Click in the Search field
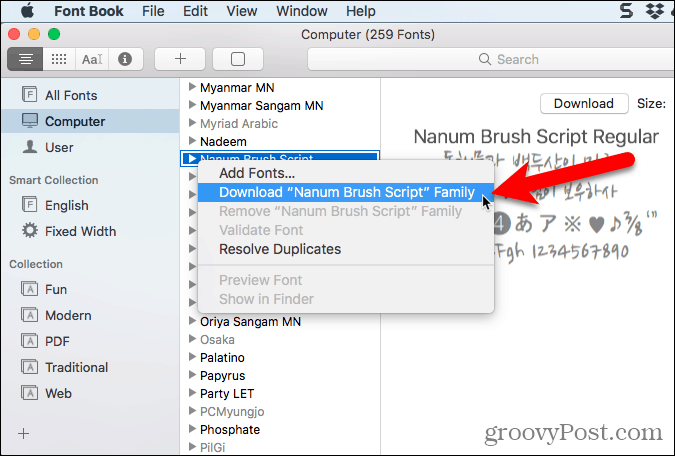 (491, 59)
